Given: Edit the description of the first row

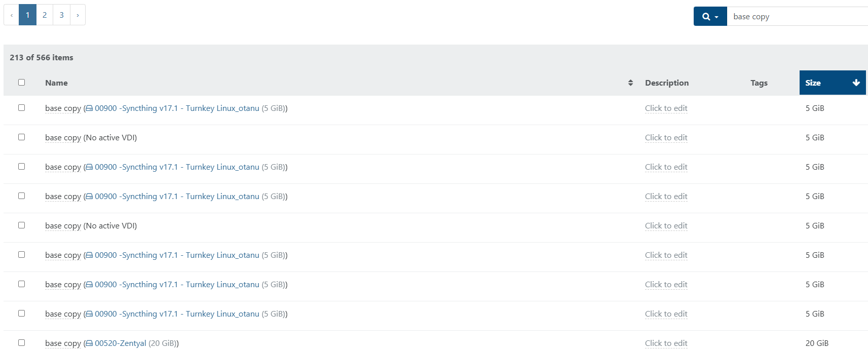Looking at the screenshot, I should click(x=666, y=108).
